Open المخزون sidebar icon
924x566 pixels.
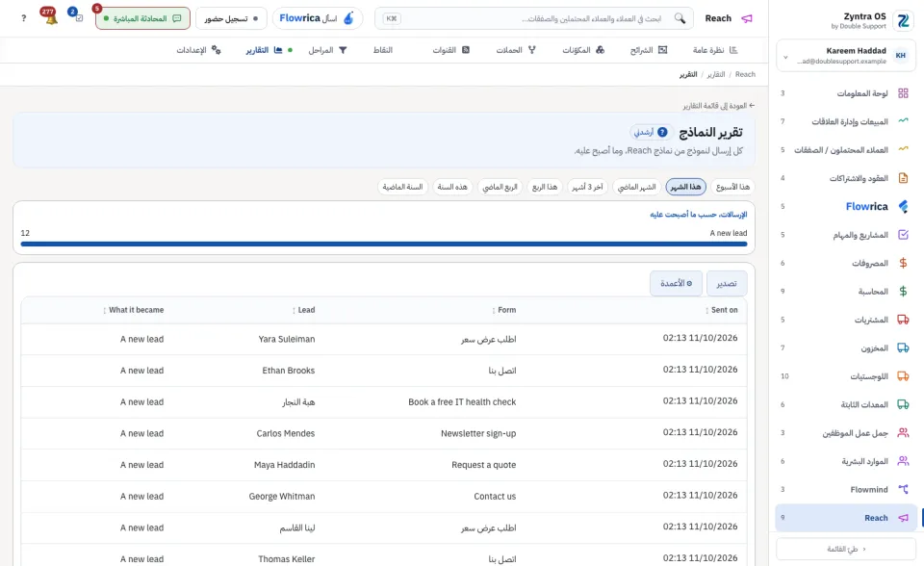[903, 347]
